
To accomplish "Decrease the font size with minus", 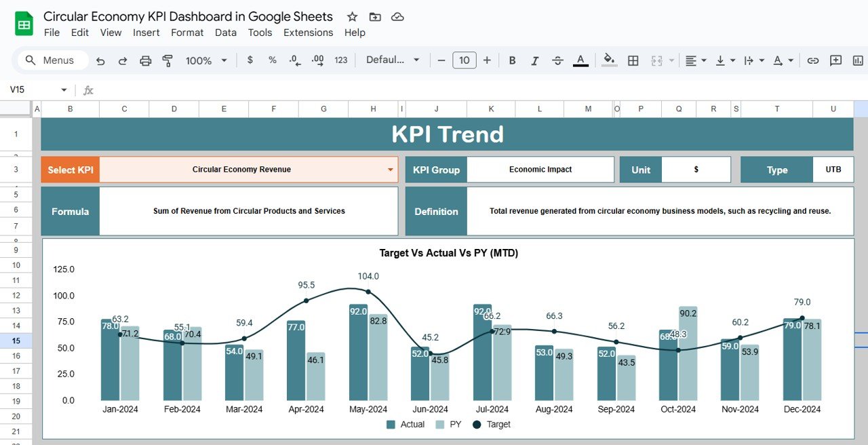I will coord(441,60).
